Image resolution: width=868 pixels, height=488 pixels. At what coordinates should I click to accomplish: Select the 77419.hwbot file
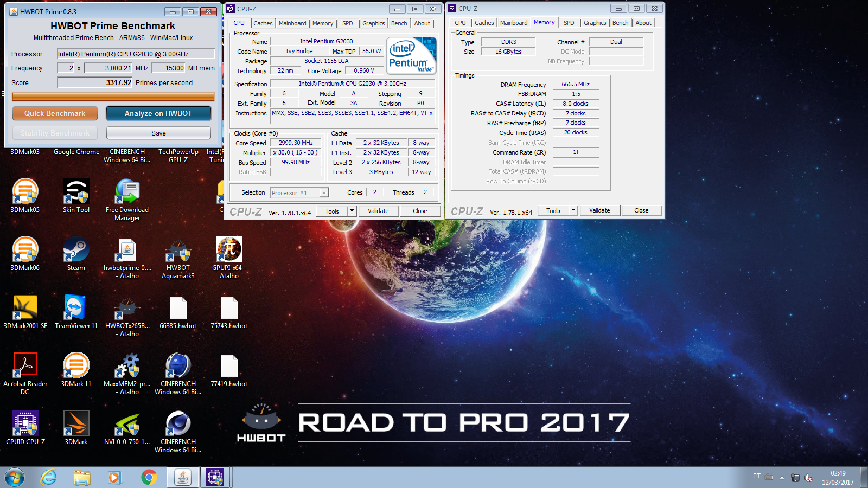[229, 369]
